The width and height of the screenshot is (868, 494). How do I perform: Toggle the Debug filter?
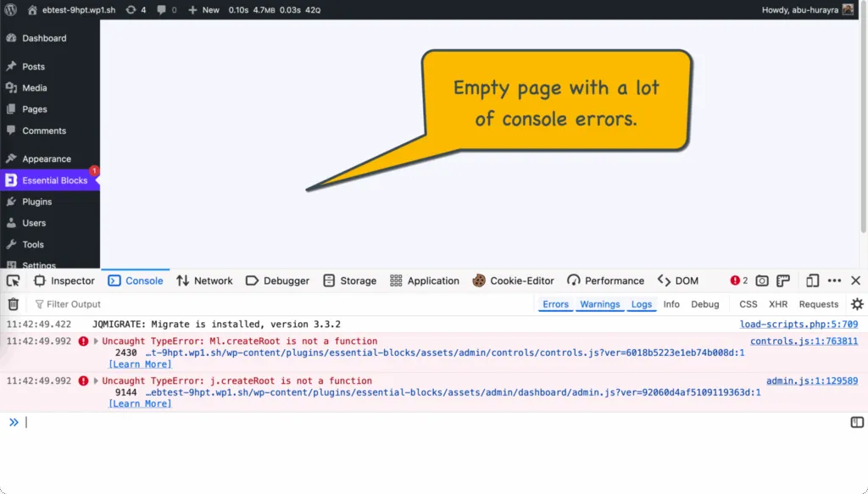704,304
